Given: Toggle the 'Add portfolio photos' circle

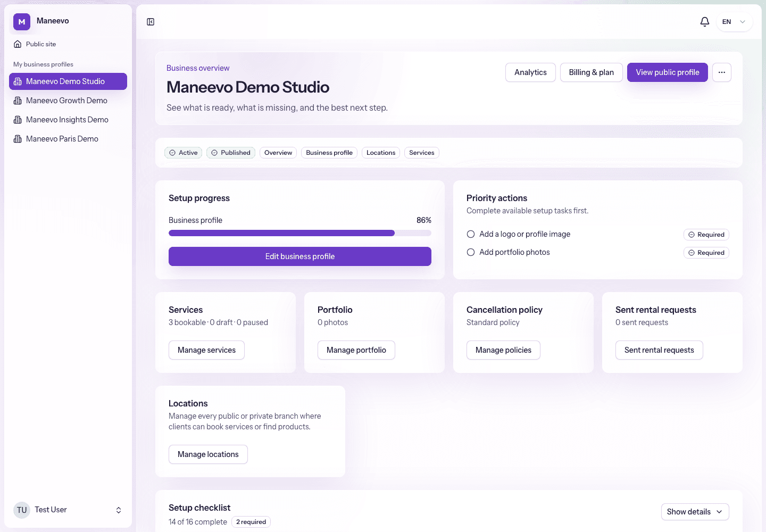Looking at the screenshot, I should 471,252.
